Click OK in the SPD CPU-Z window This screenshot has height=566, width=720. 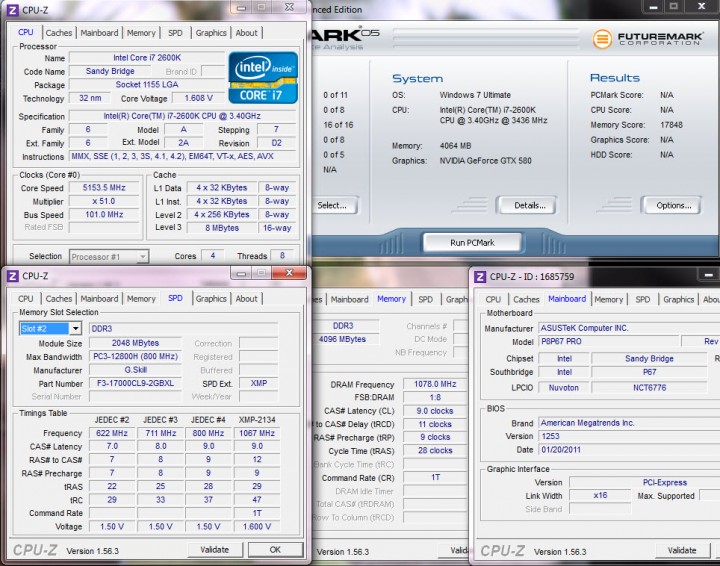[x=275, y=550]
